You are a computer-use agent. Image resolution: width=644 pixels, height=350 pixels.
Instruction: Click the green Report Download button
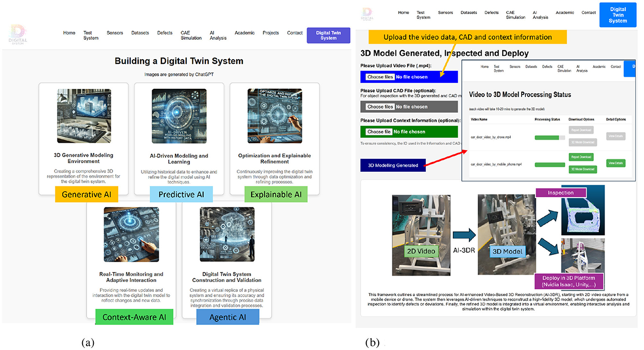(x=581, y=157)
